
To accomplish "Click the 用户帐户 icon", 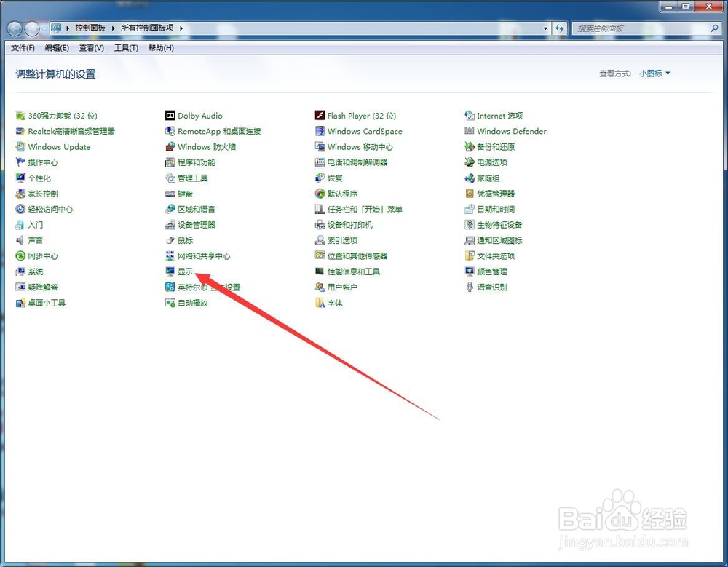I will [x=320, y=287].
